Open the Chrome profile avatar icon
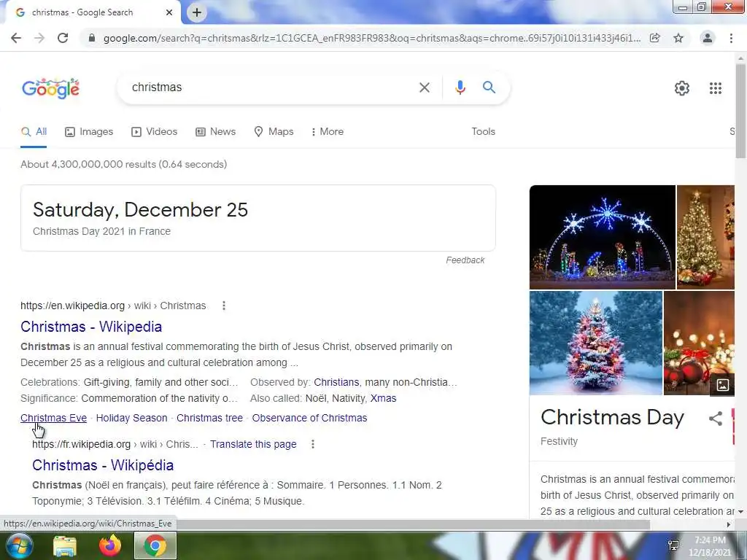Image resolution: width=747 pixels, height=560 pixels. coord(708,38)
